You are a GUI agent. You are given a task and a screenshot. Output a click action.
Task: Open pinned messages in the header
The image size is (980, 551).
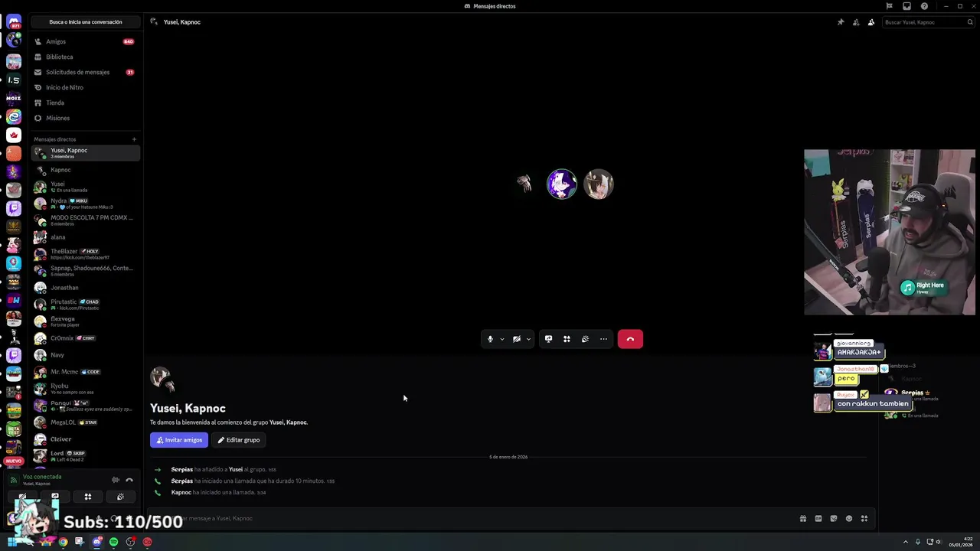tap(841, 22)
